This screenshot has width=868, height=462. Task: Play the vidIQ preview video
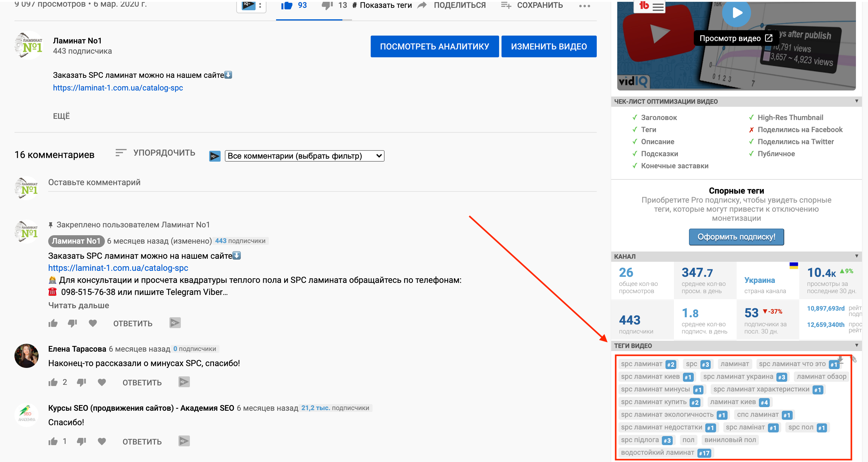pos(736,13)
